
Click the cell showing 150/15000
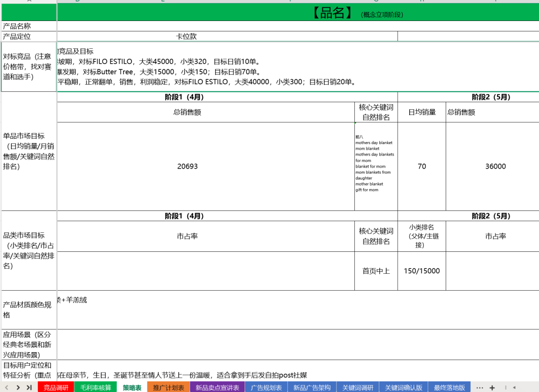pyautogui.click(x=421, y=271)
